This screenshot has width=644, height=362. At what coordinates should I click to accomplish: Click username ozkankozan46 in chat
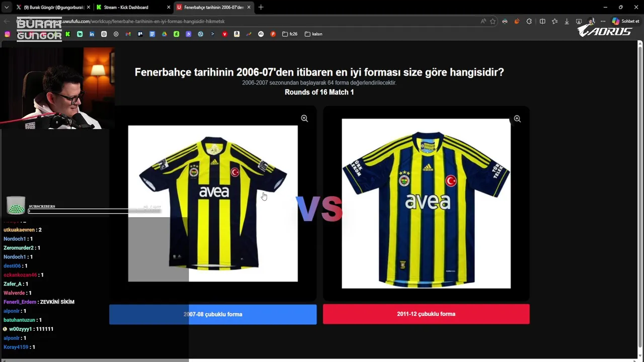[20, 275]
